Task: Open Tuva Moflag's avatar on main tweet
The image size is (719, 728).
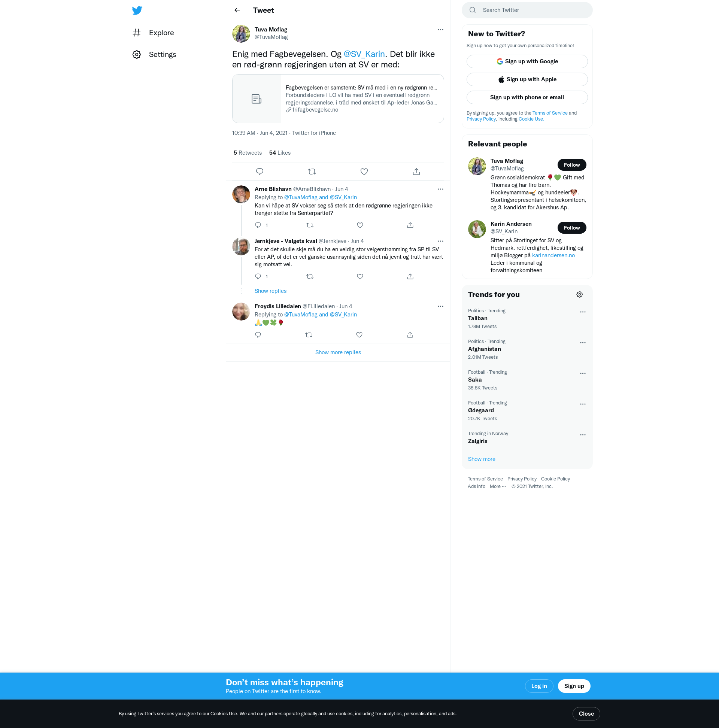Action: 241,34
